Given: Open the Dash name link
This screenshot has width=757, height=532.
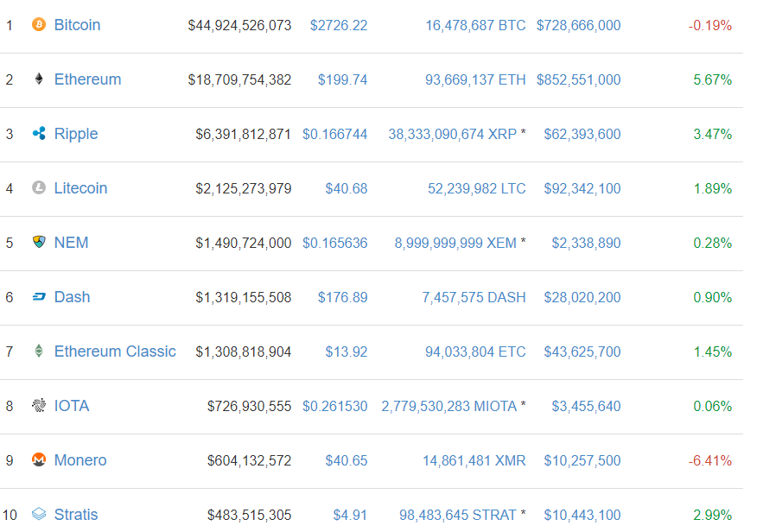Looking at the screenshot, I should [x=72, y=297].
